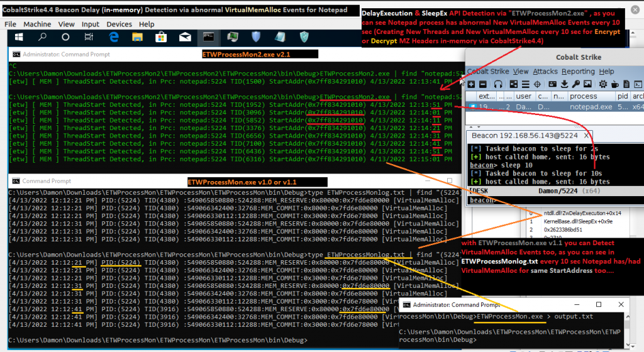Click the terminal prompt icon in Cobalt Strike toolbar
This screenshot has width=644, height=352.
point(638,84)
